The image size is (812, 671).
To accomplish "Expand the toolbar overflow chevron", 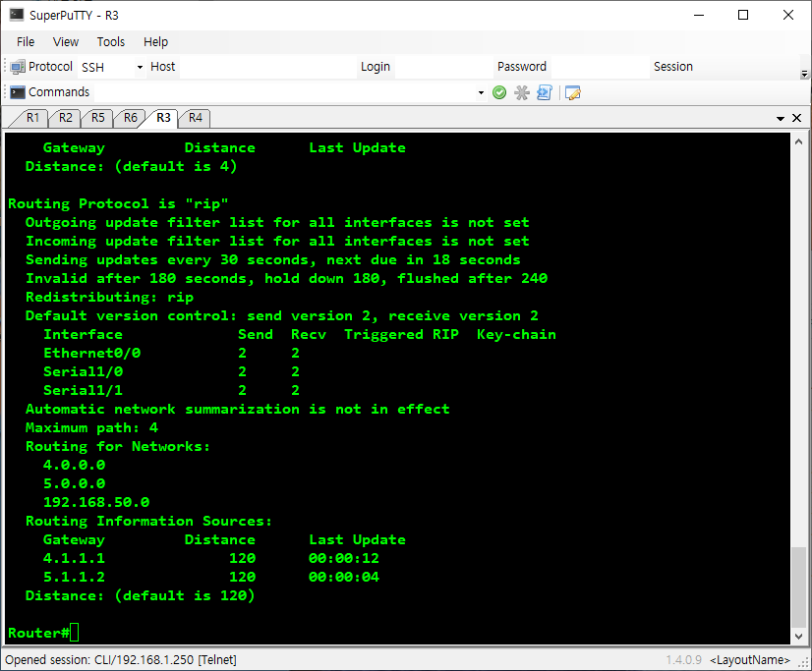I will click(x=804, y=74).
